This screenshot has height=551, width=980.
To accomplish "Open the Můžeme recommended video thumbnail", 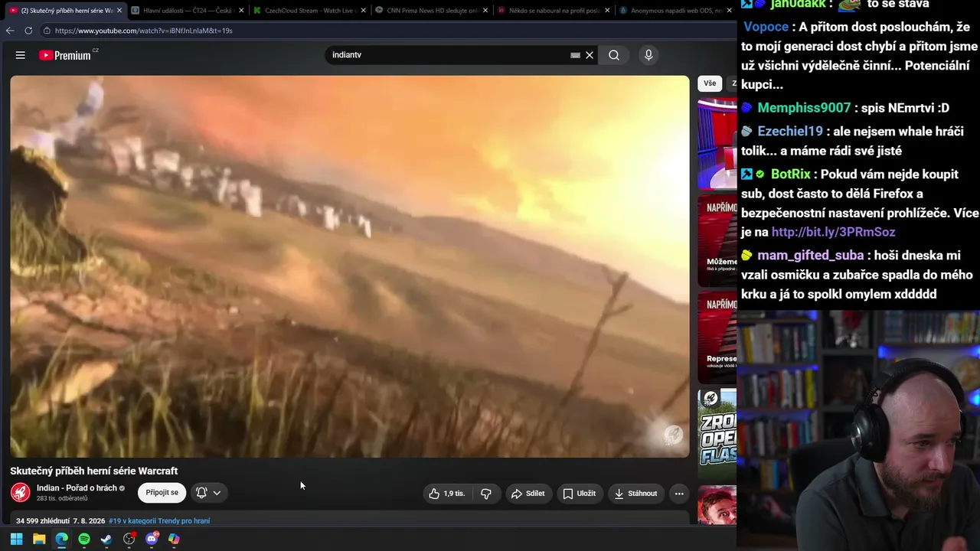I will [717, 241].
